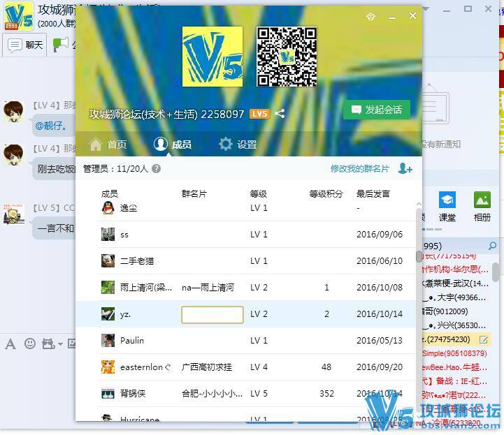Viewport: 504px width, 435px height.
Task: Click the font style 'A' icon
Action: pyautogui.click(x=10, y=344)
